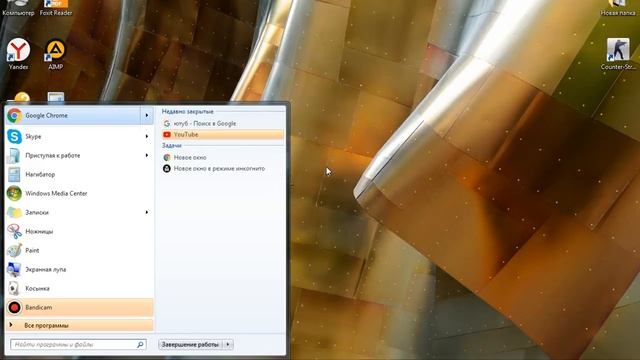Expand Skype jump list arrow
This screenshot has width=640, height=360.
click(147, 136)
